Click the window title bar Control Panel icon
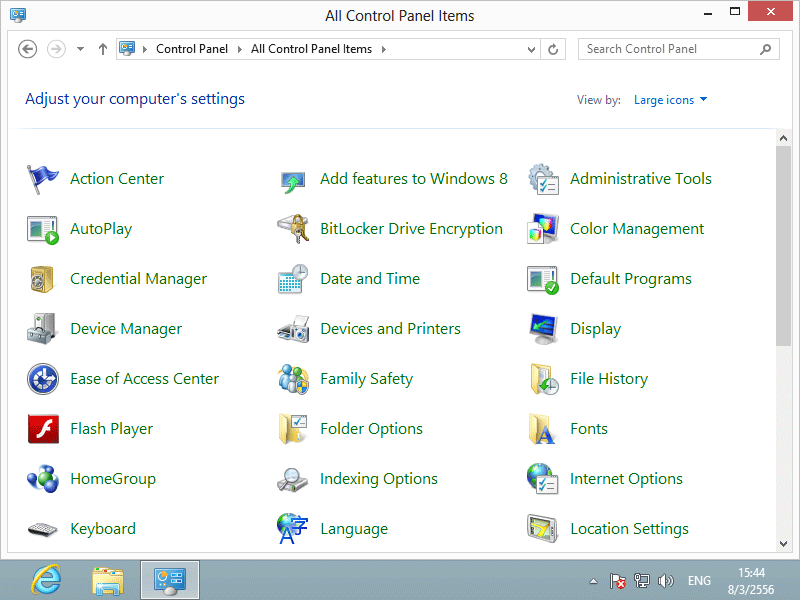800x600 pixels. pyautogui.click(x=18, y=15)
